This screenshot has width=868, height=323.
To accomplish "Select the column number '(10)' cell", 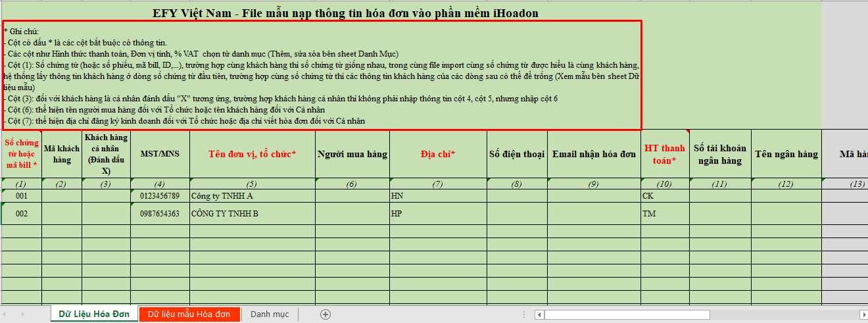I will 665,184.
